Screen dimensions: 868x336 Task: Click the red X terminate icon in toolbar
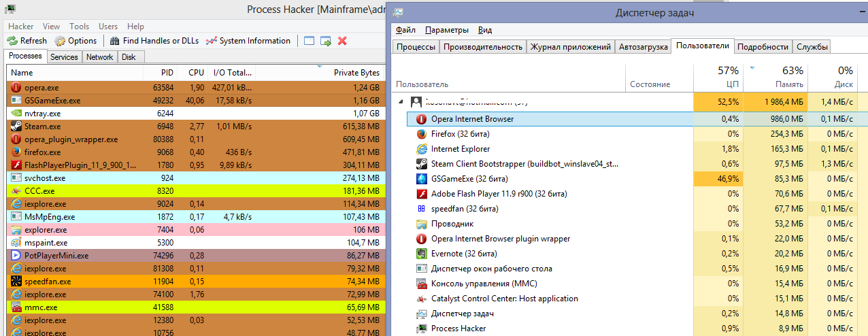coord(342,41)
